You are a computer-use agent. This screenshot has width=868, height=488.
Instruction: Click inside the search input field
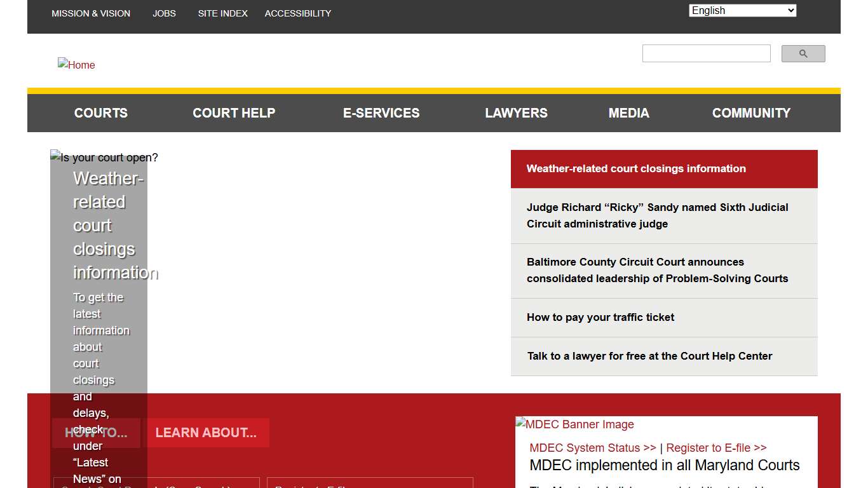pyautogui.click(x=706, y=53)
